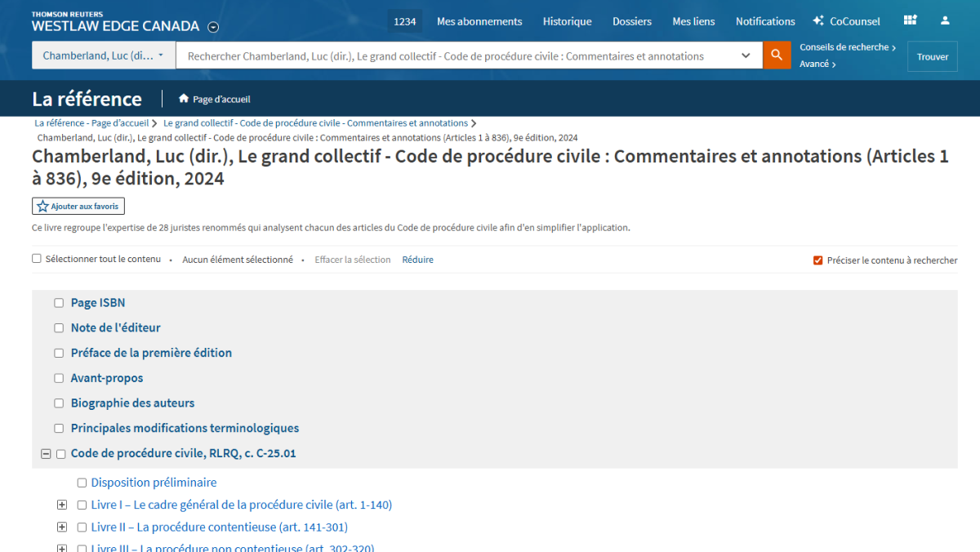Click the orange search magnifier button
Screen dimensions: 980x552
777,56
